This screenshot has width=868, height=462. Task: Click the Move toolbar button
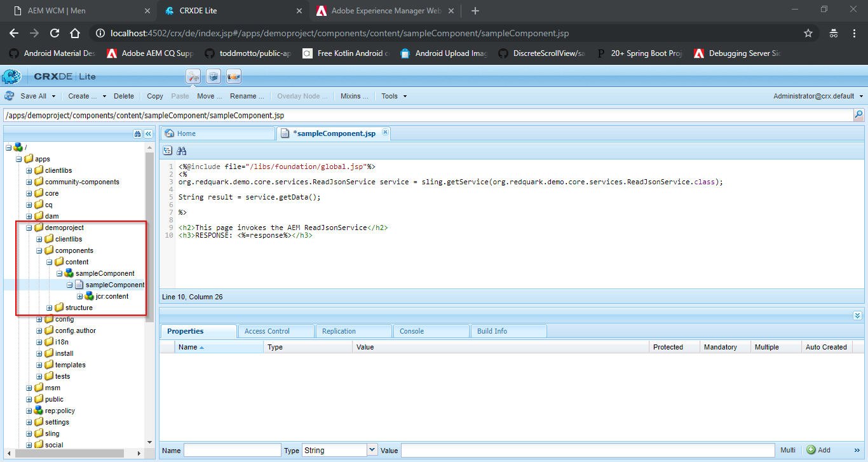pyautogui.click(x=209, y=96)
